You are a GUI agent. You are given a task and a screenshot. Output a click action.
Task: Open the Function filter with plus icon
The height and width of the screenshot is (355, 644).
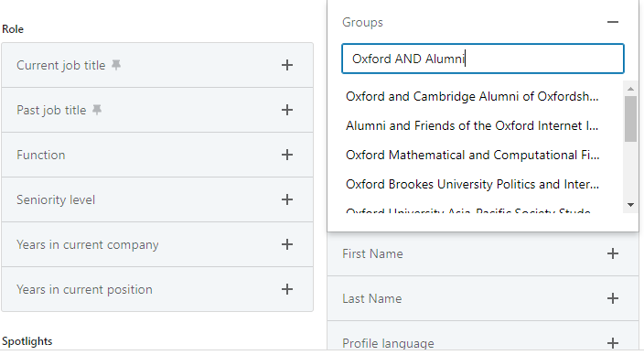tap(287, 155)
